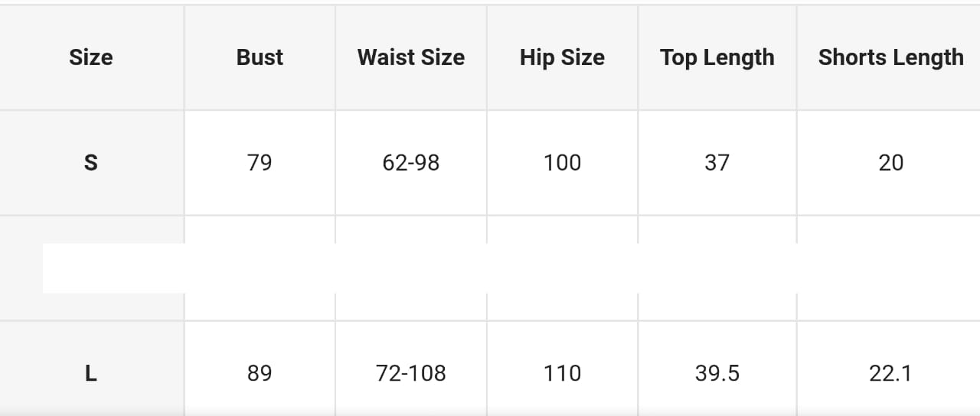Viewport: 980px width, 416px height.
Task: Click hip size value 110
Action: coord(562,373)
